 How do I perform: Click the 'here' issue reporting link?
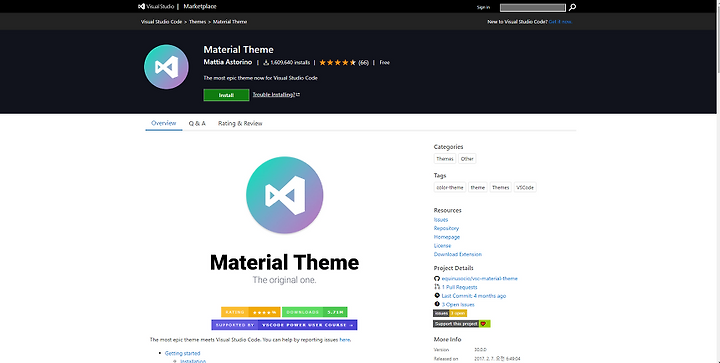pyautogui.click(x=345, y=340)
